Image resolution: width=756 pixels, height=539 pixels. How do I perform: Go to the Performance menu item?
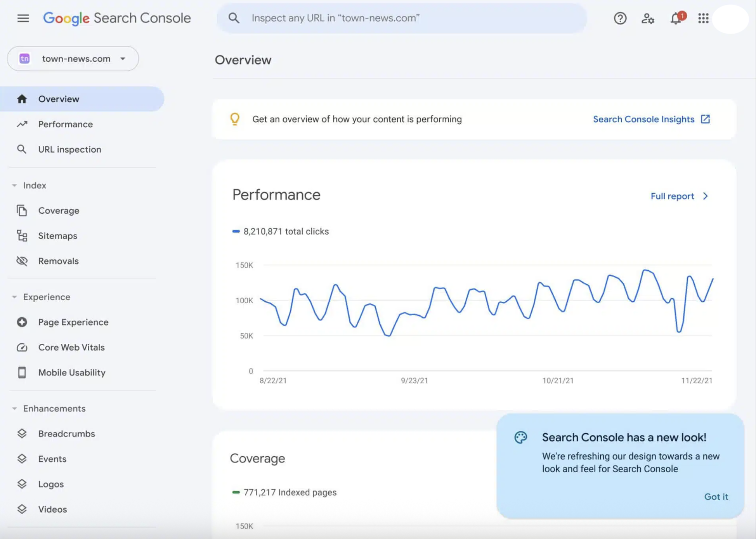click(65, 124)
